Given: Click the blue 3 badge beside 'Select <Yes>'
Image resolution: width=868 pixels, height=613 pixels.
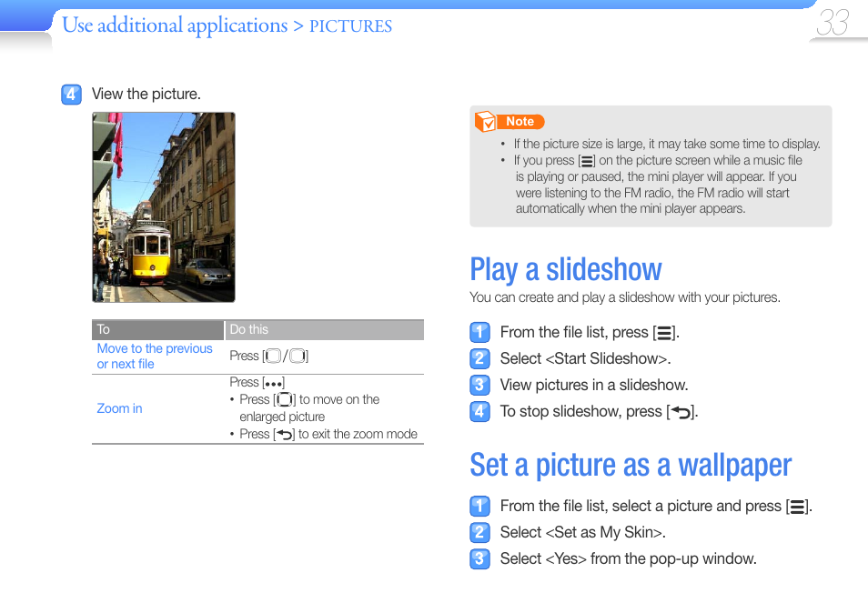Looking at the screenshot, I should pyautogui.click(x=479, y=558).
